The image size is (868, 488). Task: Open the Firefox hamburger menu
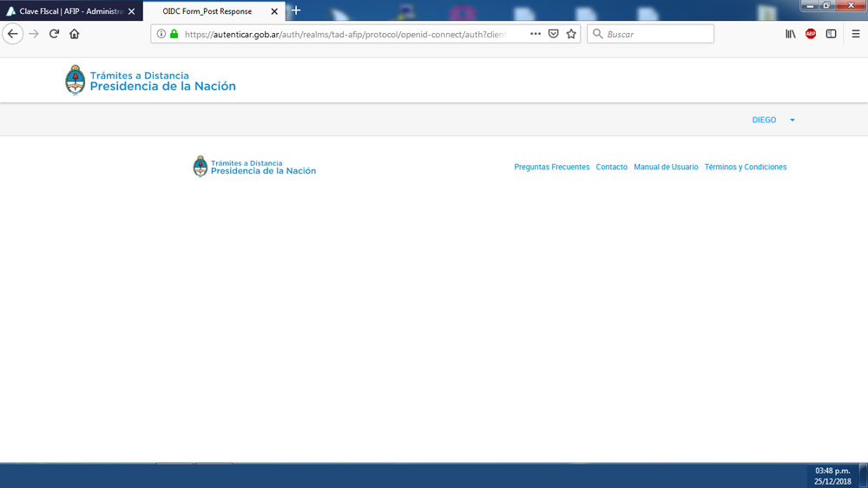[855, 34]
